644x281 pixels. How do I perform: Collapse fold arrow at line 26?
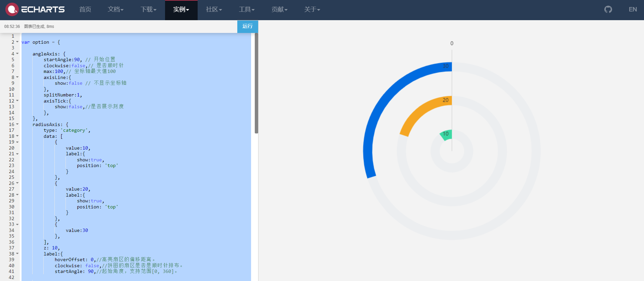17,183
